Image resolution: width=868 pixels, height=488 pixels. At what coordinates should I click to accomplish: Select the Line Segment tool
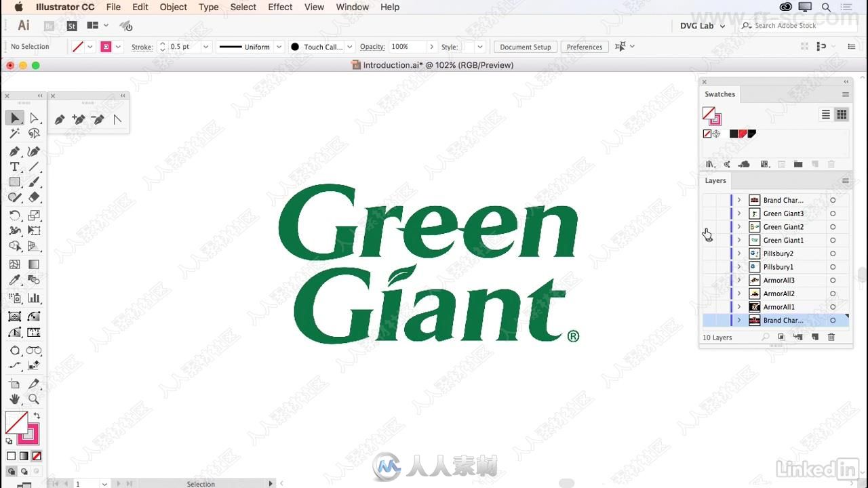pyautogui.click(x=34, y=167)
